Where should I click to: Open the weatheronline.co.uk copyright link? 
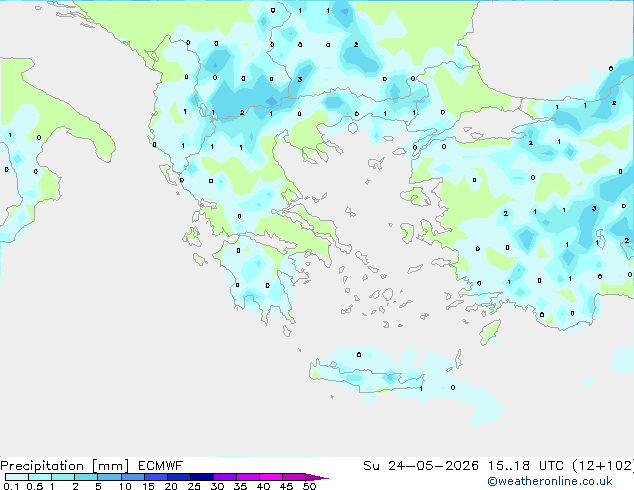pyautogui.click(x=550, y=481)
